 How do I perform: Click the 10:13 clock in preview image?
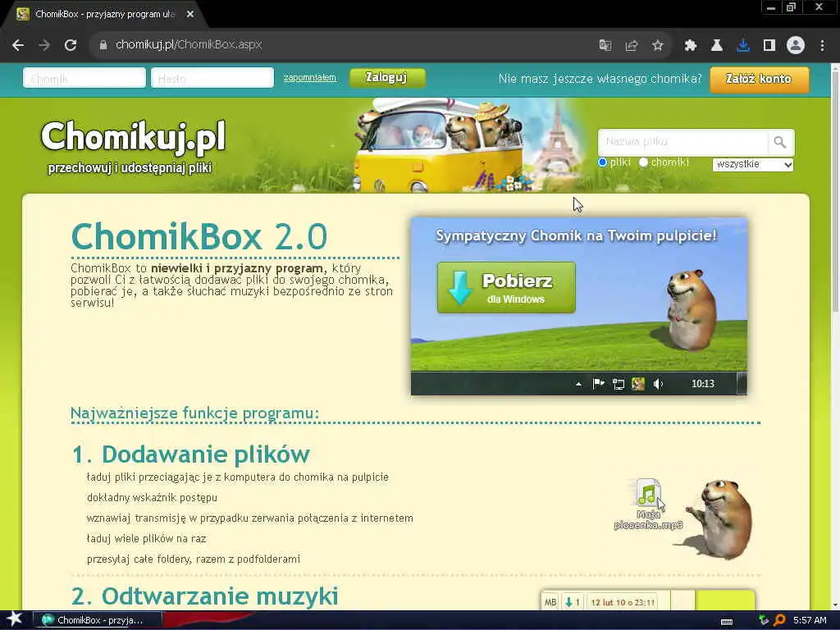(x=703, y=384)
